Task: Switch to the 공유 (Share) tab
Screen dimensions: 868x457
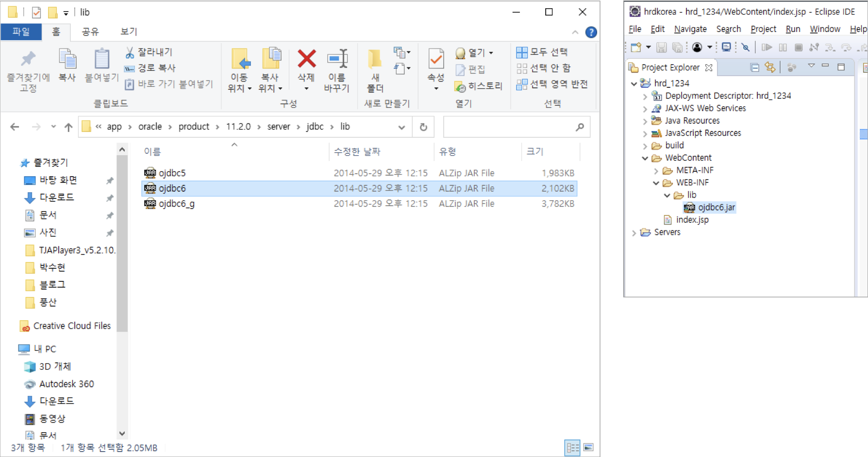Action: (90, 32)
